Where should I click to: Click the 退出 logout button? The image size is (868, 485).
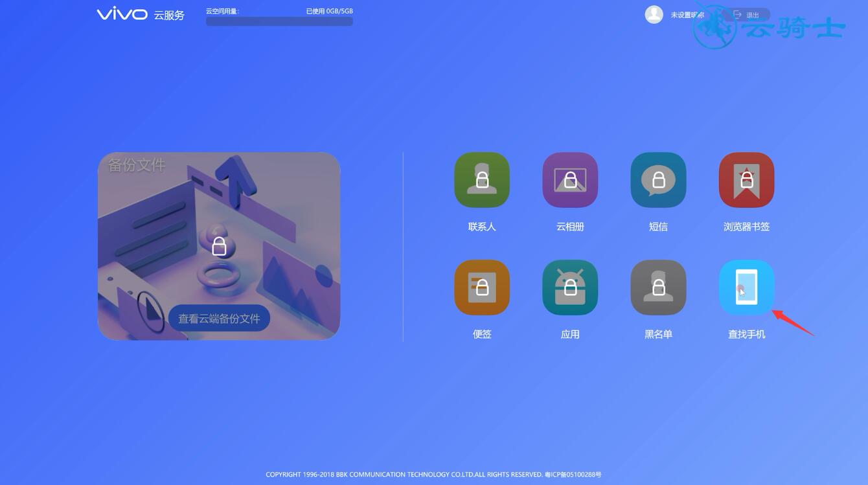(x=753, y=14)
